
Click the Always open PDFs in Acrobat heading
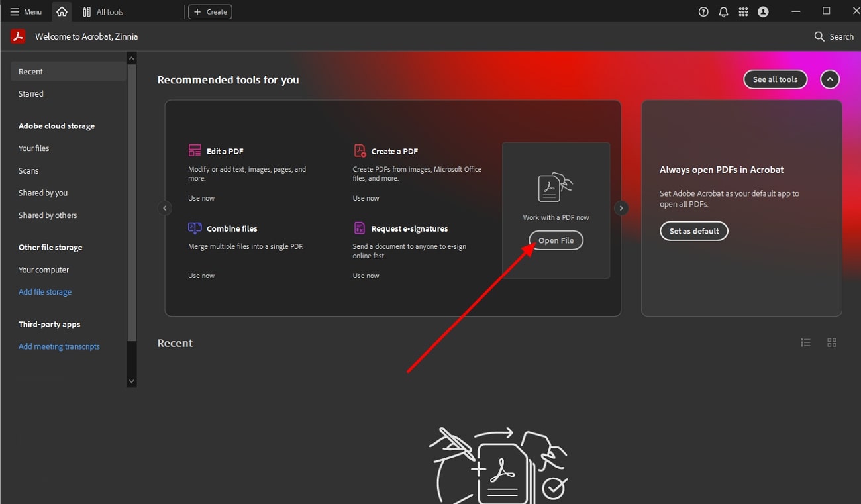722,170
